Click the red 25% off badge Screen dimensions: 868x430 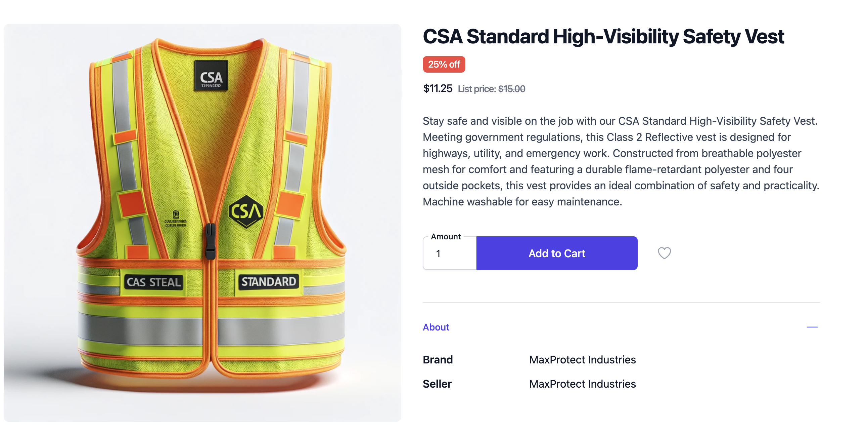(444, 64)
